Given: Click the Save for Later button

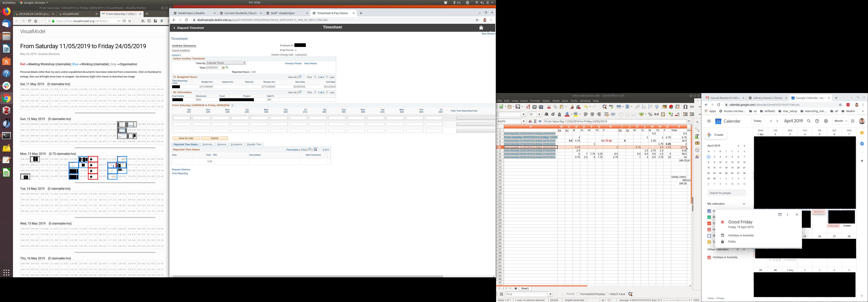Looking at the screenshot, I should coord(186,138).
